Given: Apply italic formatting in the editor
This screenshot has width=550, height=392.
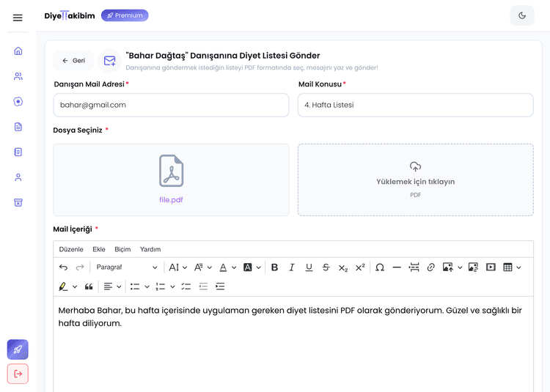Looking at the screenshot, I should (x=292, y=267).
